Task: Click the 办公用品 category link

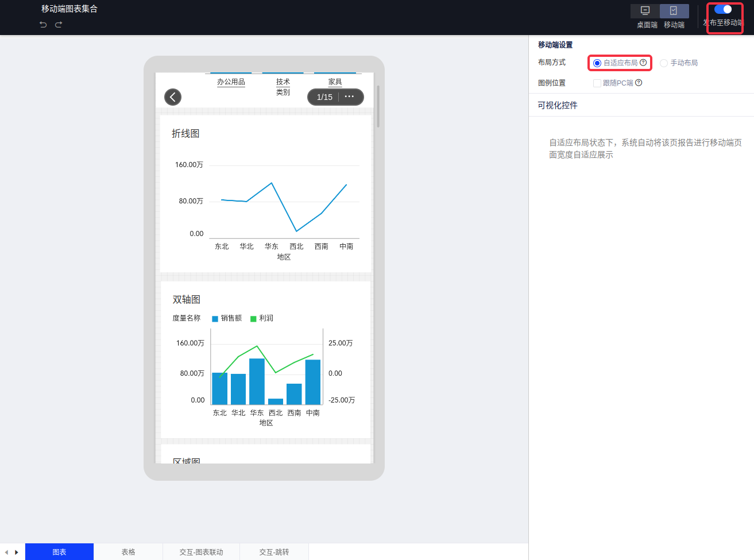Action: coord(231,82)
